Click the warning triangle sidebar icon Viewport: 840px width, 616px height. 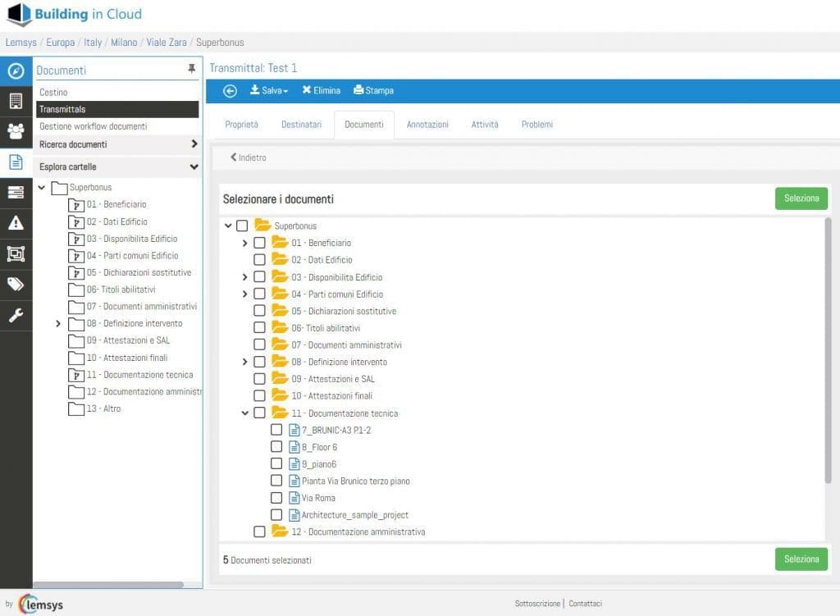(x=16, y=223)
